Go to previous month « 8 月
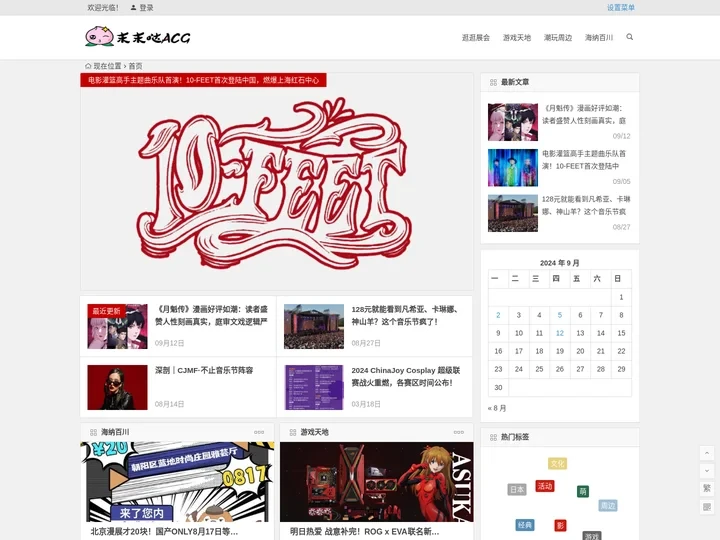The height and width of the screenshot is (540, 720). tap(497, 408)
